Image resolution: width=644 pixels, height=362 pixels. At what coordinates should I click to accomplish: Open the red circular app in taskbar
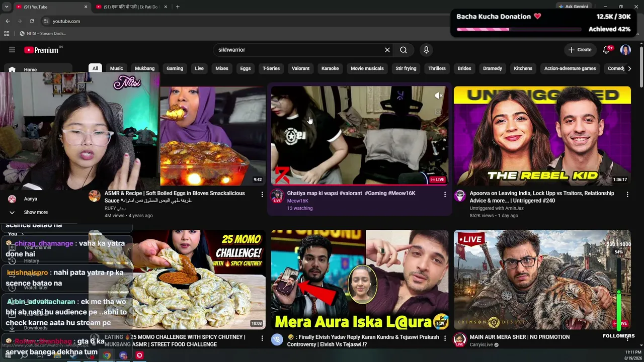click(x=139, y=355)
